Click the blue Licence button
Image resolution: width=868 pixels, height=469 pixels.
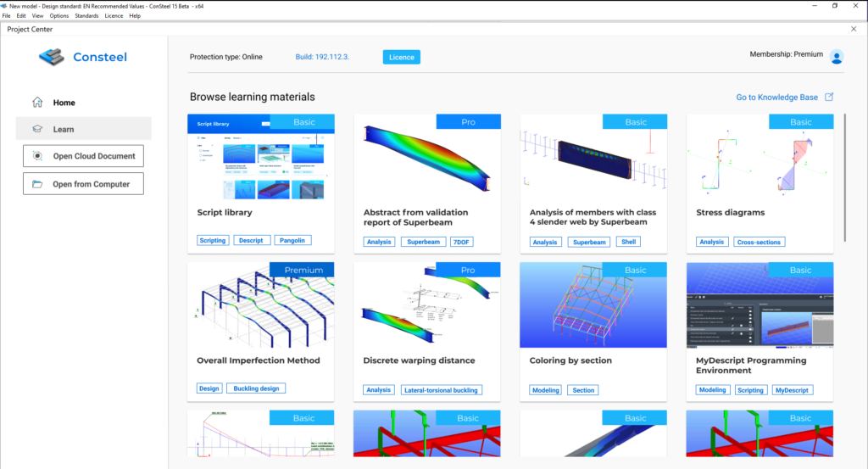pyautogui.click(x=401, y=57)
